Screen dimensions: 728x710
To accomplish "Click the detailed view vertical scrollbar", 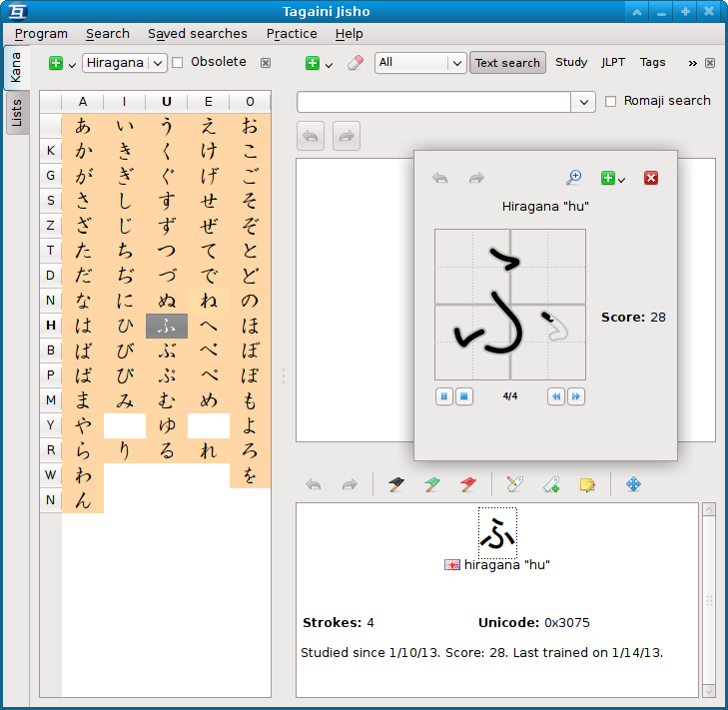I will [x=709, y=600].
